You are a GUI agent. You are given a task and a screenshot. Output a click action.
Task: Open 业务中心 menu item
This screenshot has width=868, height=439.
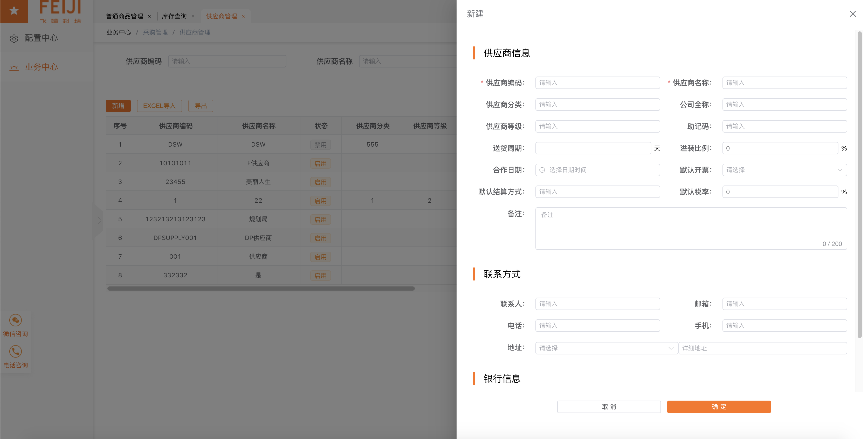coord(47,67)
